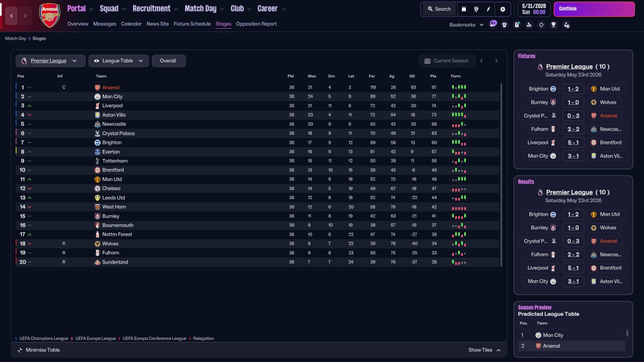Sort table by GD column header
This screenshot has height=362, width=644.
tap(412, 76)
